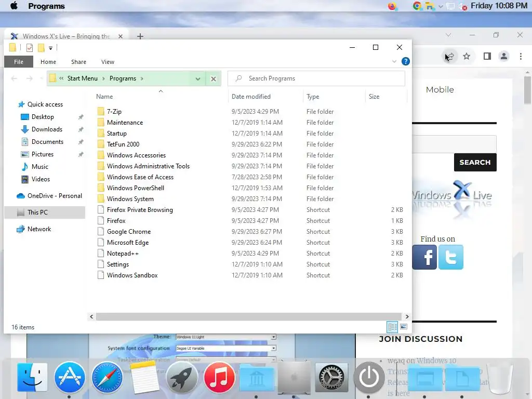532x399 pixels.
Task: Click New folder quick access toolbar icon
Action: (41, 48)
